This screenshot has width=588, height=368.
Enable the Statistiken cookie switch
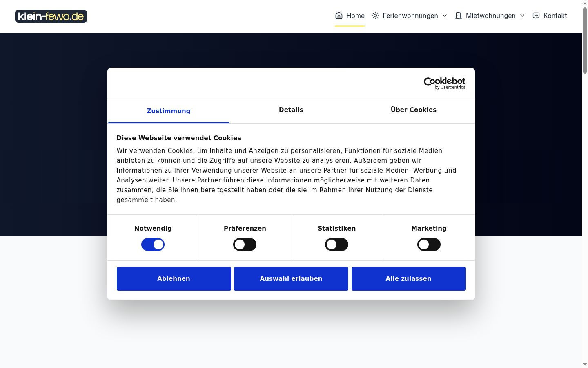(336, 245)
